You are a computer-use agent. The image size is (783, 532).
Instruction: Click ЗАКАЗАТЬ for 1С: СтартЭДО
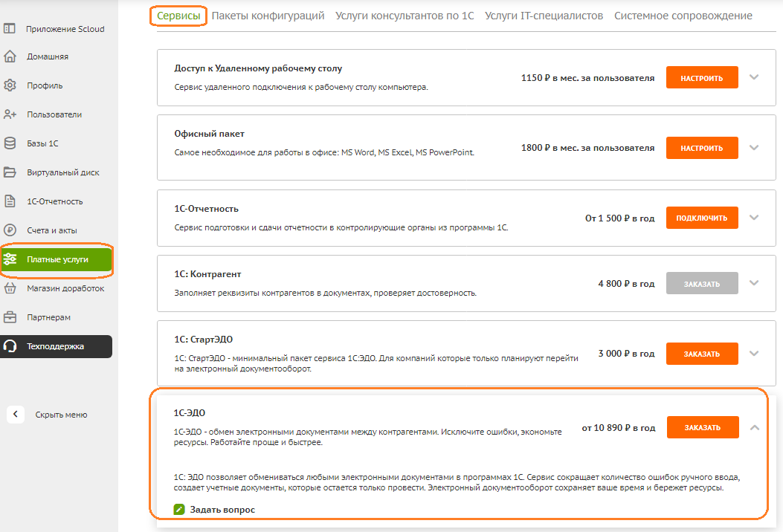coord(702,354)
